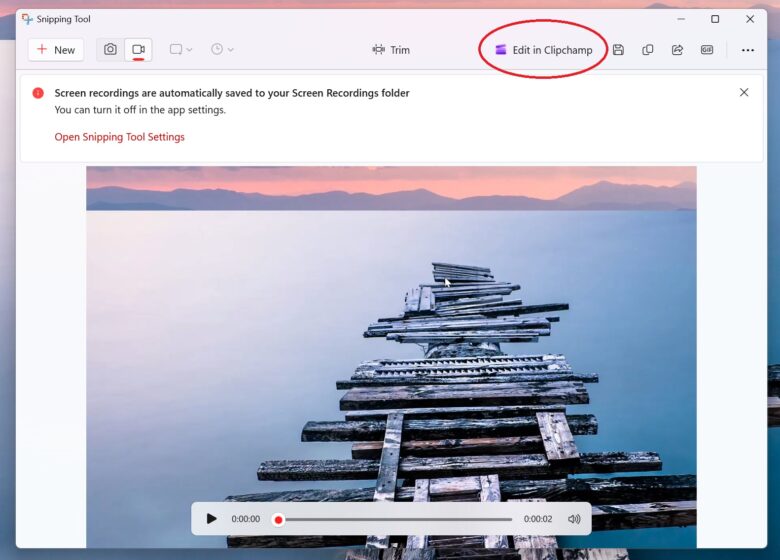Image resolution: width=780 pixels, height=560 pixels.
Task: Save the recording with the disk icon
Action: pyautogui.click(x=618, y=50)
